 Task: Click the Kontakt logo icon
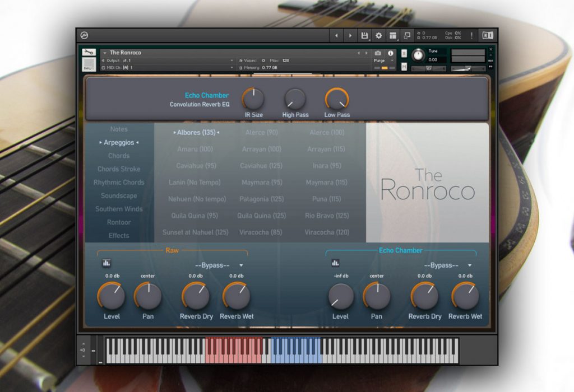84,35
